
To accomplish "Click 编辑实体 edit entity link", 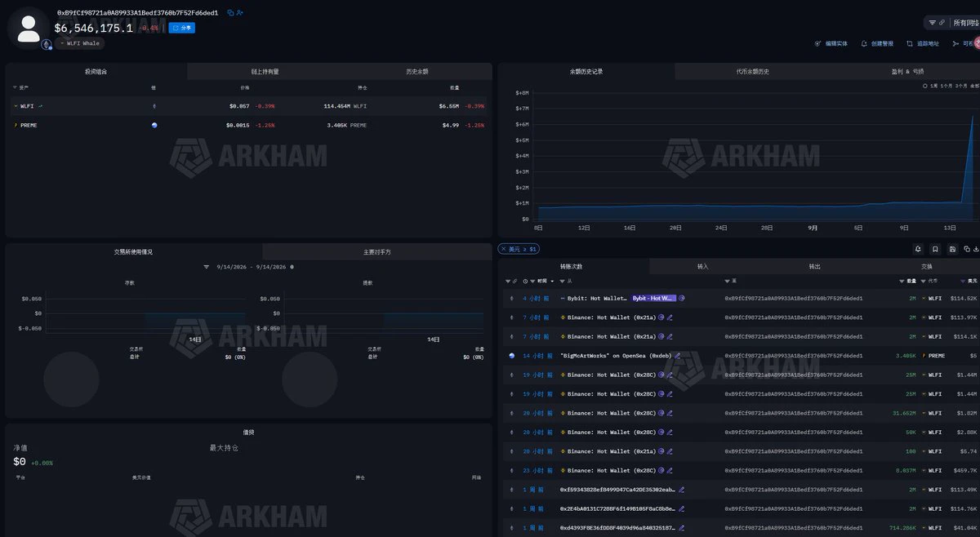I will pos(831,43).
